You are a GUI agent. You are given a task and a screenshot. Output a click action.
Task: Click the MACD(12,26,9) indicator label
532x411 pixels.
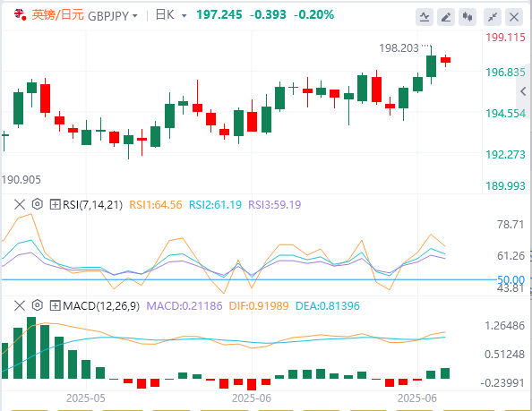(101, 306)
